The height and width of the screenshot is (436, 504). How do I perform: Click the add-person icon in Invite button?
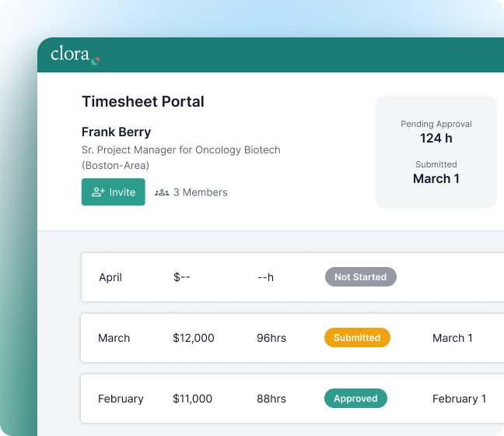tap(98, 192)
